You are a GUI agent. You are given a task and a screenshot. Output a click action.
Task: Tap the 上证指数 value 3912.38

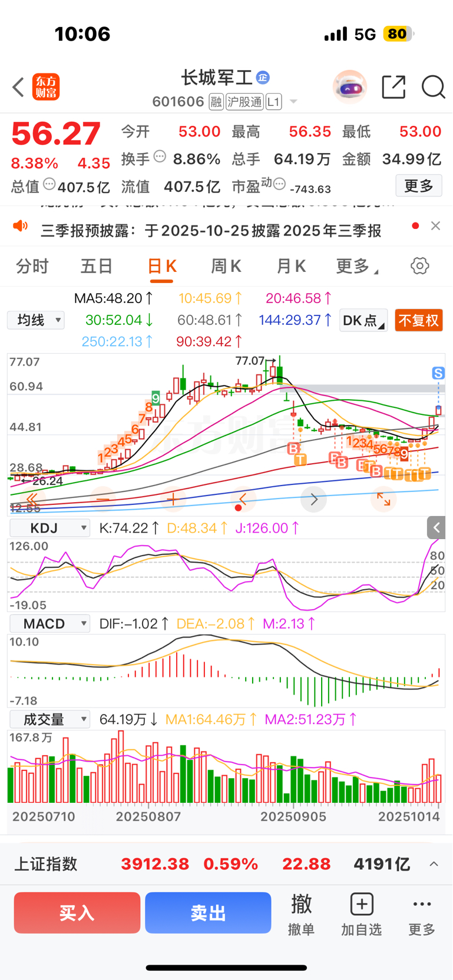[155, 863]
